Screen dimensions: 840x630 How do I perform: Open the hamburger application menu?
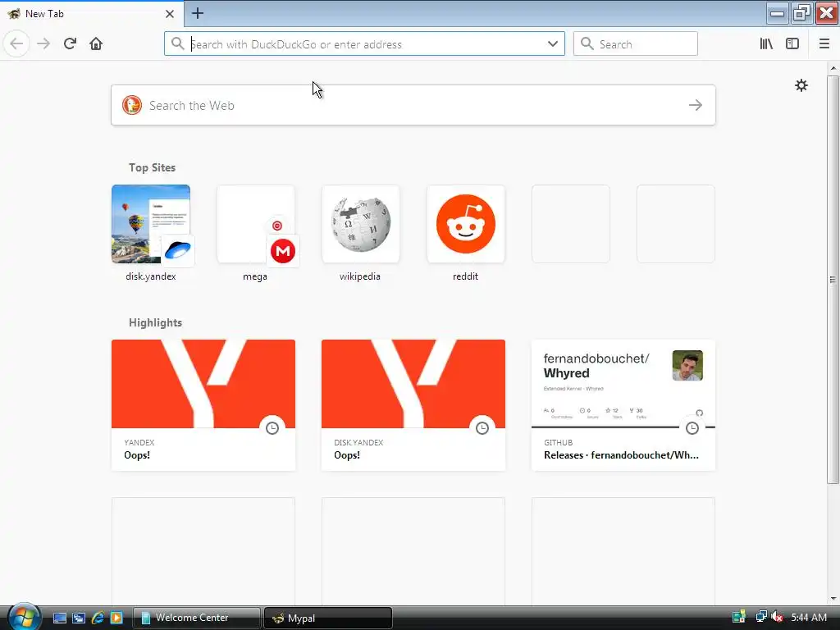(824, 44)
